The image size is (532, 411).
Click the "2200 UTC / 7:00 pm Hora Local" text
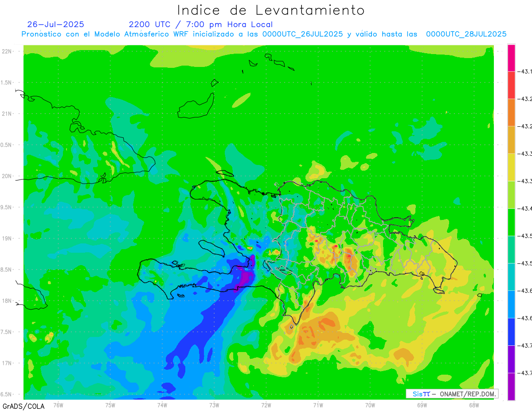200,24
